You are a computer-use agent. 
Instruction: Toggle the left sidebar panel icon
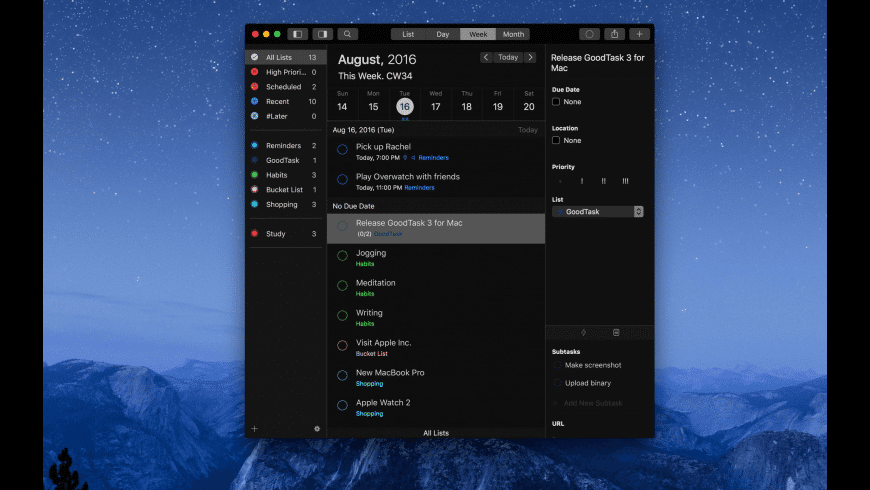point(297,34)
